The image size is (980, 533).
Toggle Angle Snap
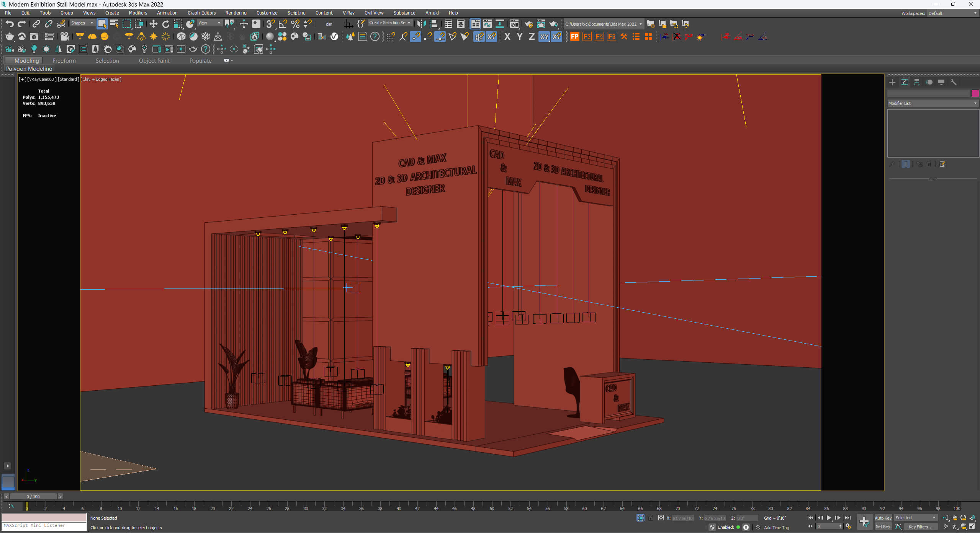click(x=283, y=24)
